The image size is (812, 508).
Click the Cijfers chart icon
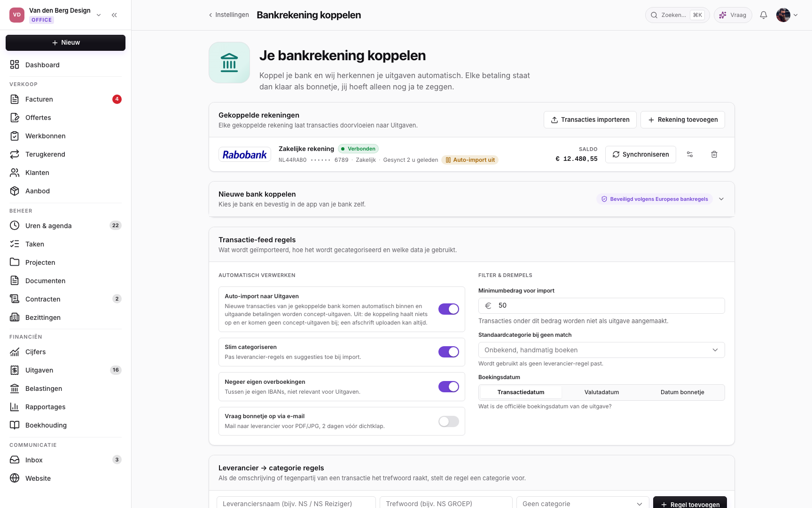pos(15,351)
